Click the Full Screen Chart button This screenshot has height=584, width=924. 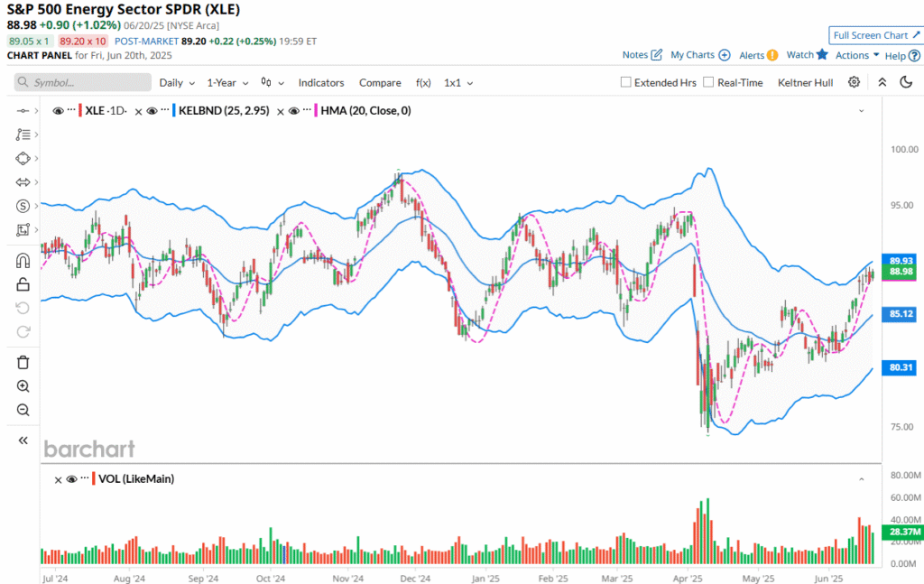[x=875, y=35]
